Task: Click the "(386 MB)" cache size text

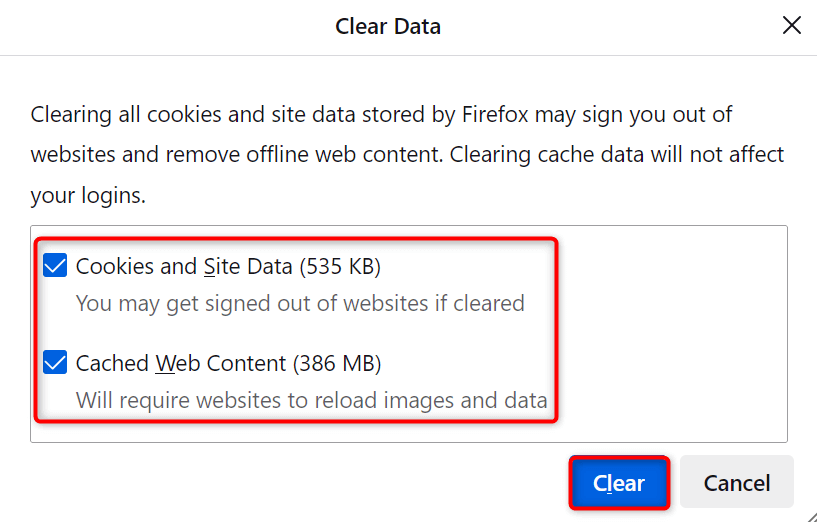Action: click(x=338, y=363)
